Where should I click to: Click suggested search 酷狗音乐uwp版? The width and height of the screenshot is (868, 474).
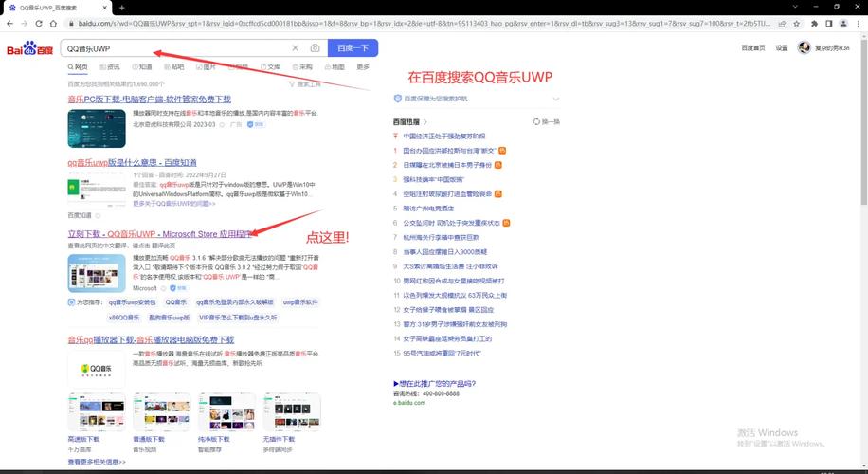[x=169, y=318]
